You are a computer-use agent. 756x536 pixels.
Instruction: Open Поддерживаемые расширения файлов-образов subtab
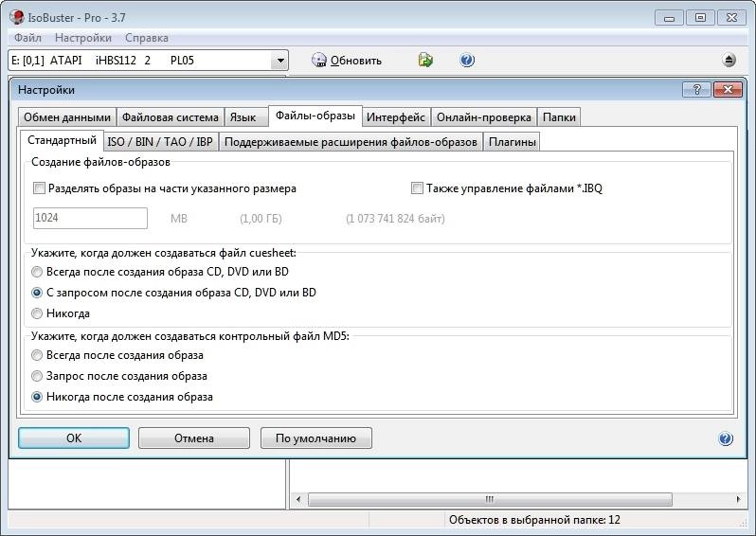351,142
